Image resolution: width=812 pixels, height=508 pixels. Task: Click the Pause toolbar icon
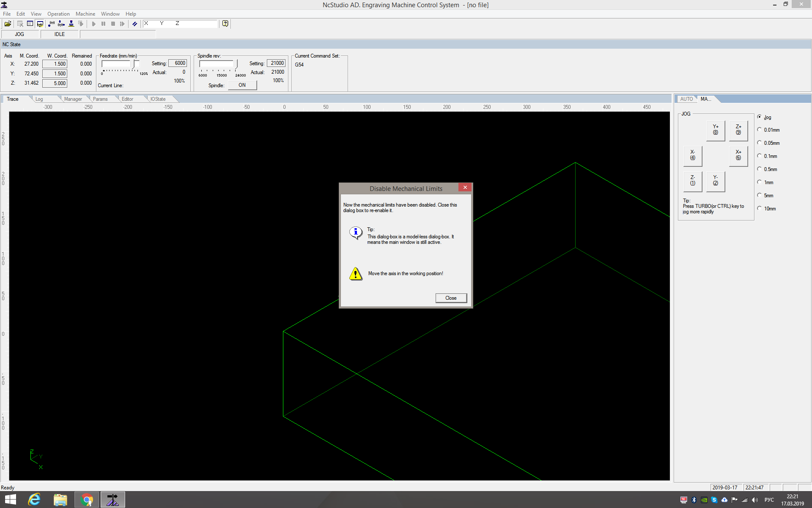pos(103,24)
